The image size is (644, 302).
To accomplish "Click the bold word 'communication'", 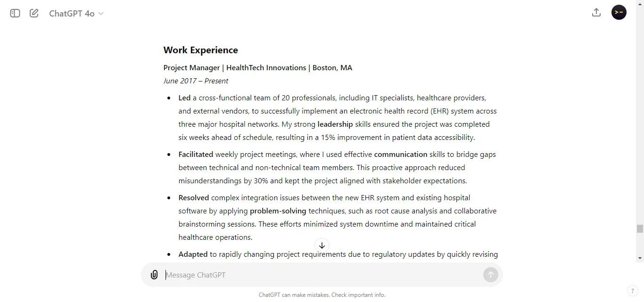I will click(401, 155).
